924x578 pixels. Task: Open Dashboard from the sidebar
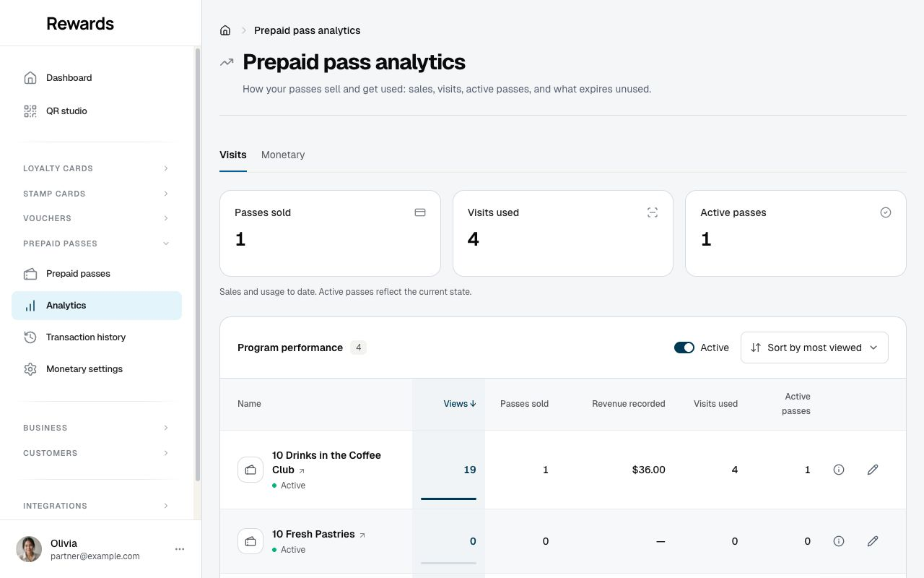click(x=97, y=78)
